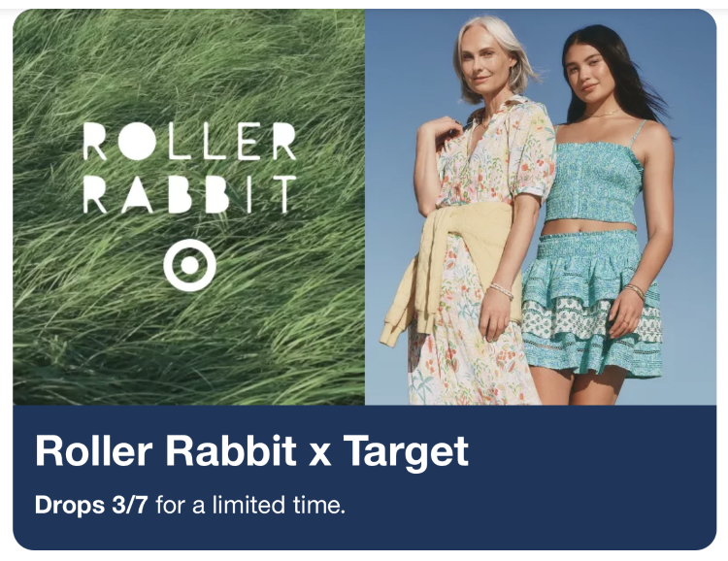Image resolution: width=728 pixels, height=561 pixels.
Task: Select the 'for a limited time' text
Action: click(x=250, y=505)
